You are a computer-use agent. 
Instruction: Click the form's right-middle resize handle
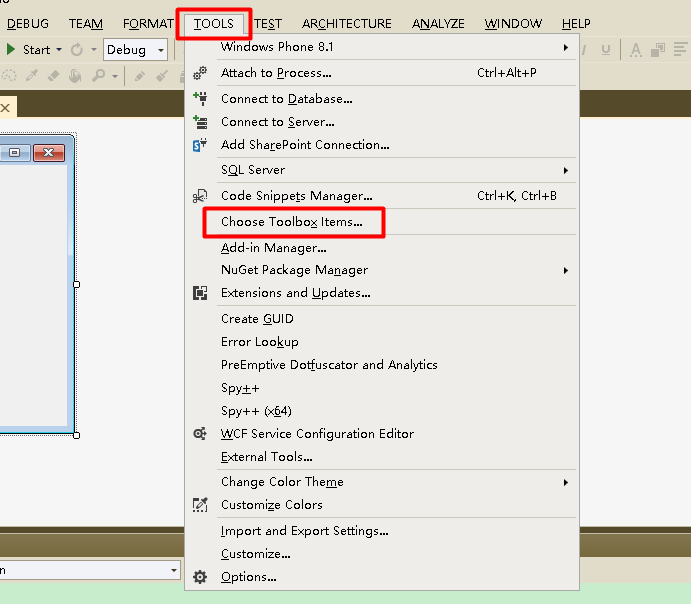pyautogui.click(x=76, y=284)
